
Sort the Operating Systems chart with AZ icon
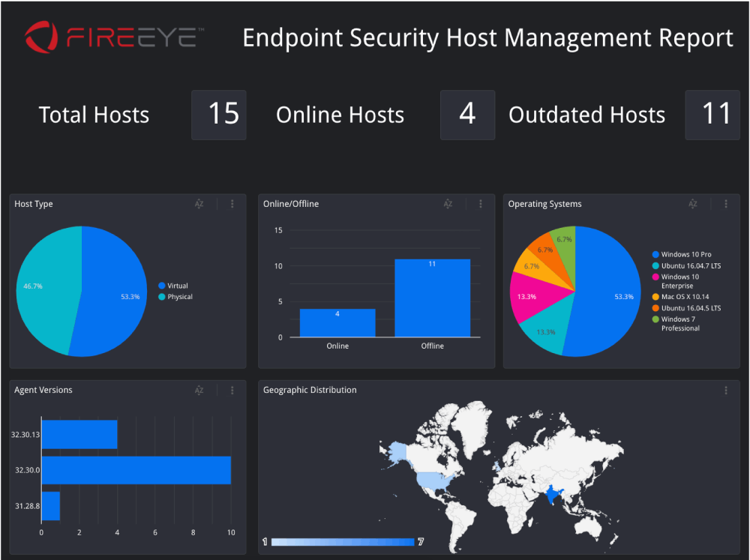pyautogui.click(x=693, y=204)
